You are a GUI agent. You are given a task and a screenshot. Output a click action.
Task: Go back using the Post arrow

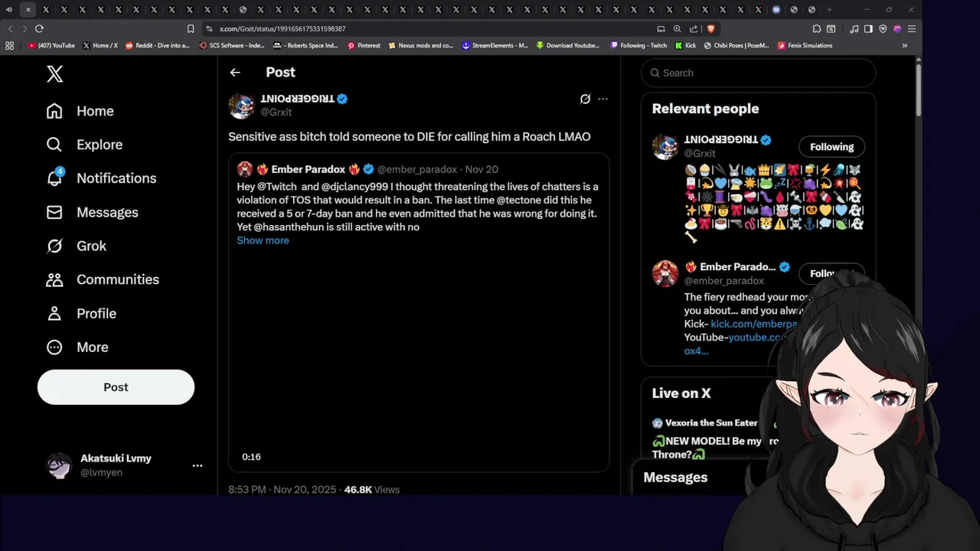tap(235, 72)
